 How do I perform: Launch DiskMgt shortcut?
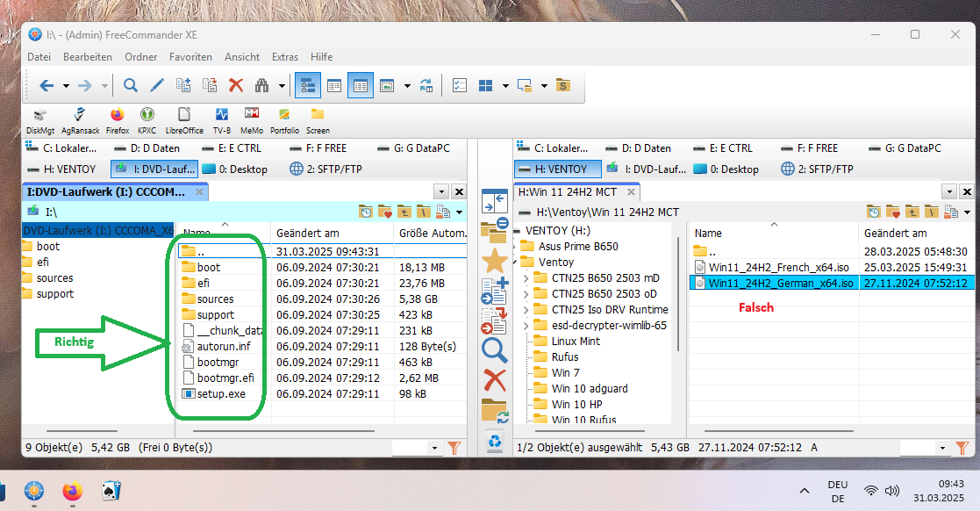40,121
